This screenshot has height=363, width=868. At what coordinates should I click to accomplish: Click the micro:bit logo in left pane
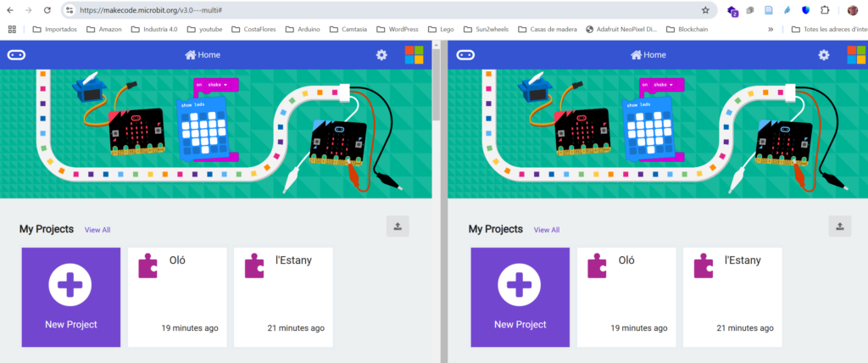point(17,55)
